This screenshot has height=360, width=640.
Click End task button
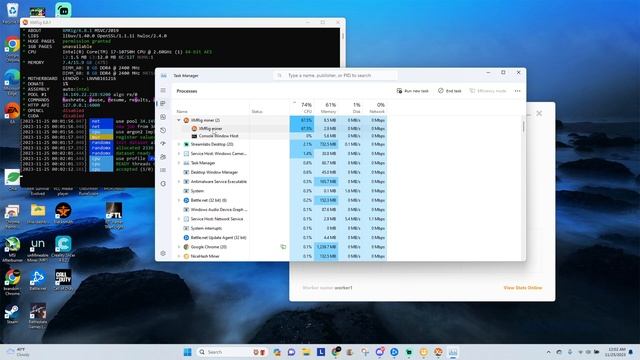tap(449, 91)
